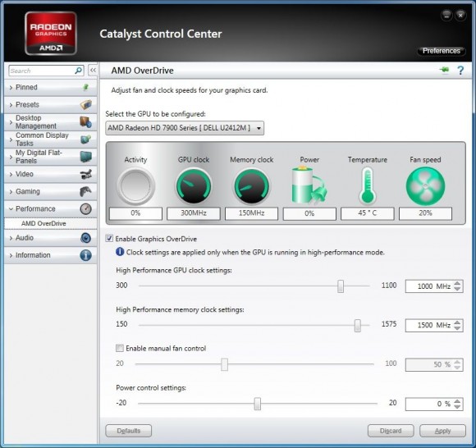Increase GPU clock MHz with up arrow
Image resolution: width=476 pixels, height=448 pixels.
457,283
